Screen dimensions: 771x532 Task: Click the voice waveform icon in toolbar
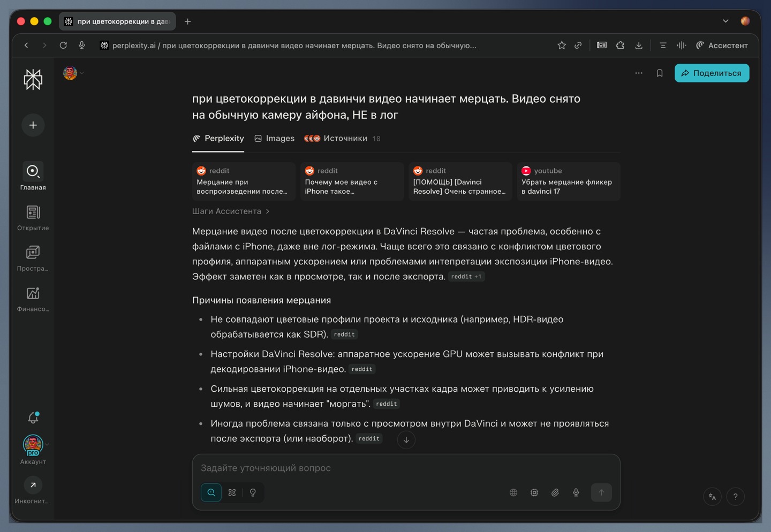pos(682,45)
